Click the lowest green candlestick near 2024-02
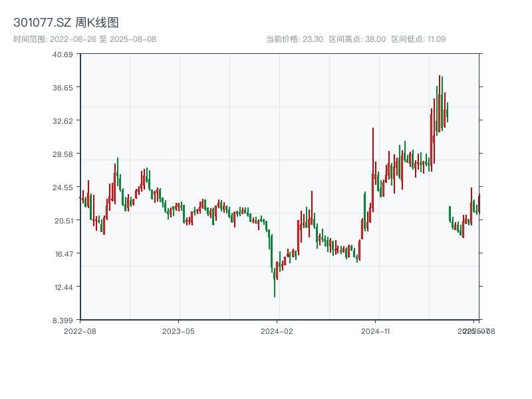The height and width of the screenshot is (399, 532). pos(275,283)
